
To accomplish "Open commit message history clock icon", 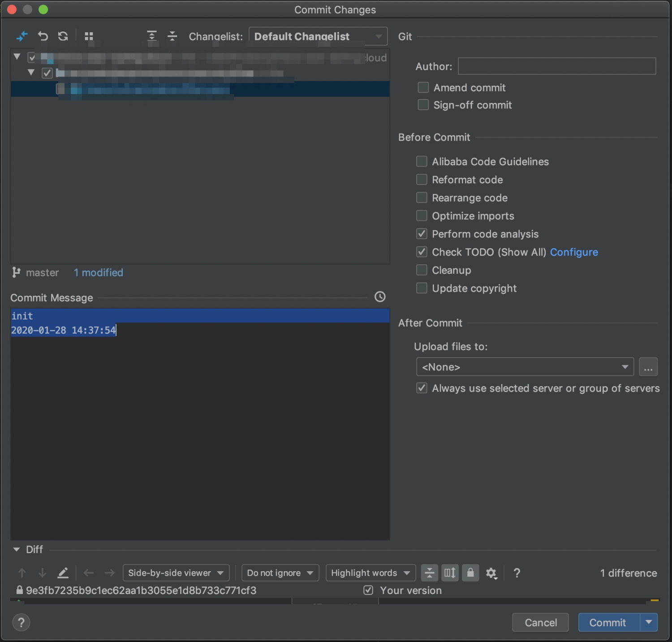I will (380, 297).
